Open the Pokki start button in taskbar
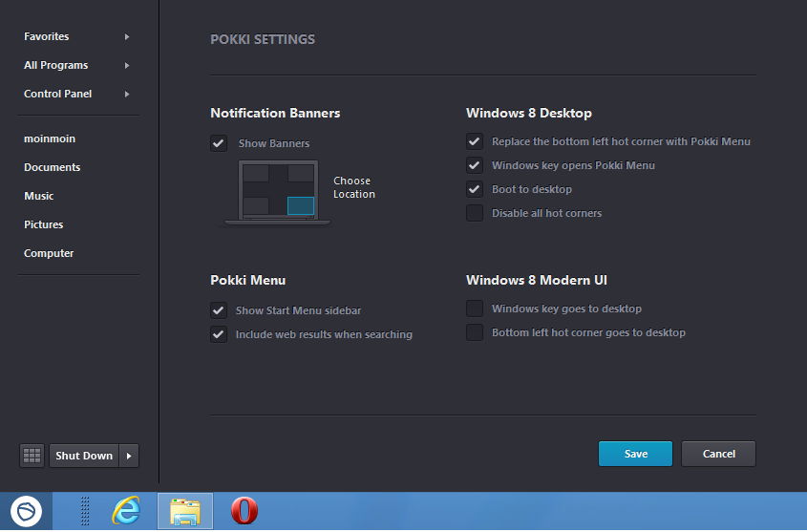Viewport: 807px width, 532px height. 26,511
